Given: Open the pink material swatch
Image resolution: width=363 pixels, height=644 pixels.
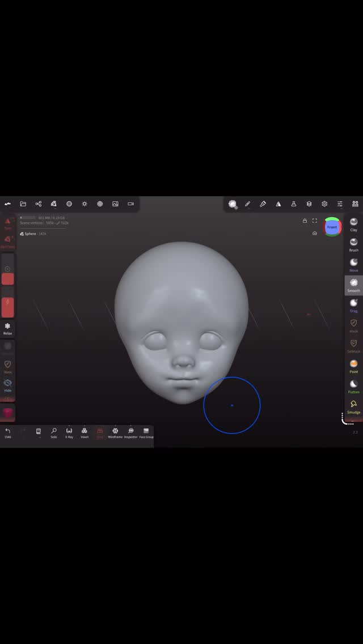Looking at the screenshot, I should click(8, 413).
